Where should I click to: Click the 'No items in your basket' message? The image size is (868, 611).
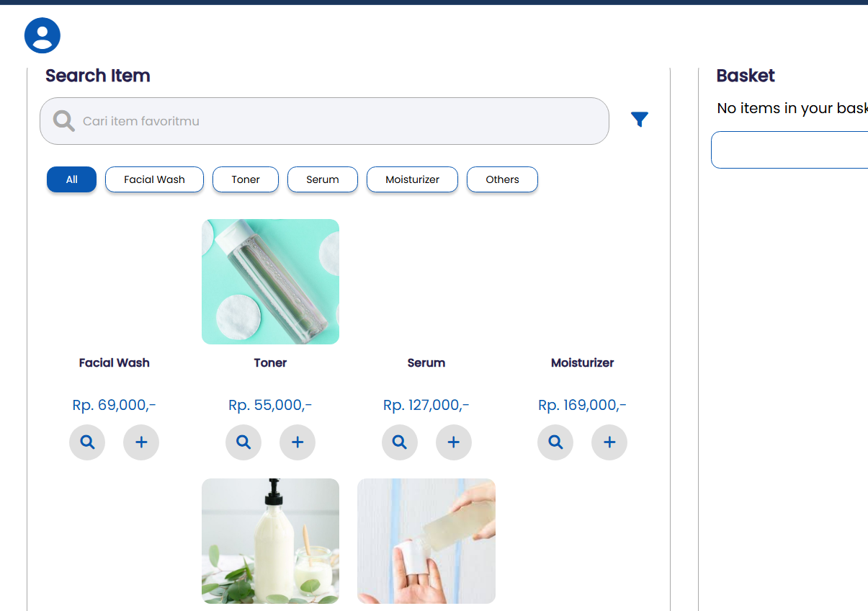(x=792, y=108)
